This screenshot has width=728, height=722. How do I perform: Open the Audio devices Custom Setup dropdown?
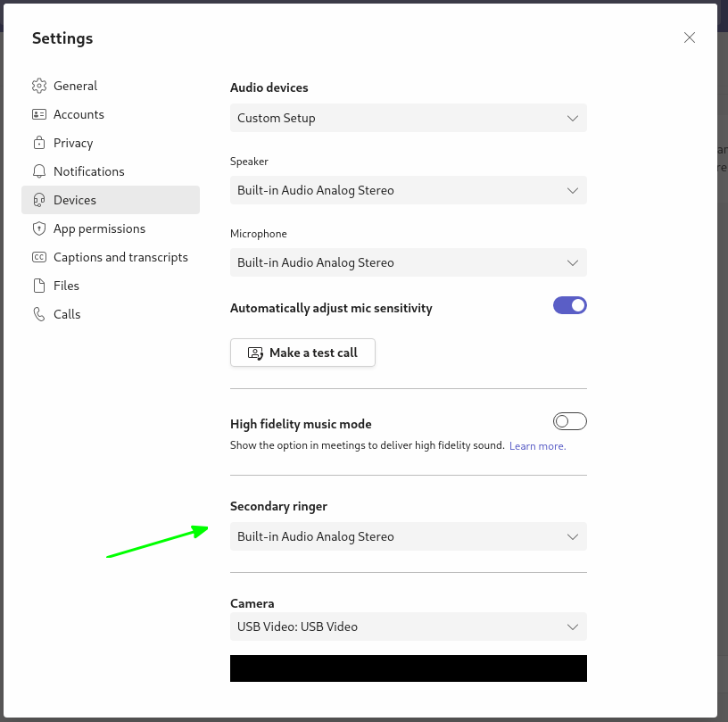[408, 118]
